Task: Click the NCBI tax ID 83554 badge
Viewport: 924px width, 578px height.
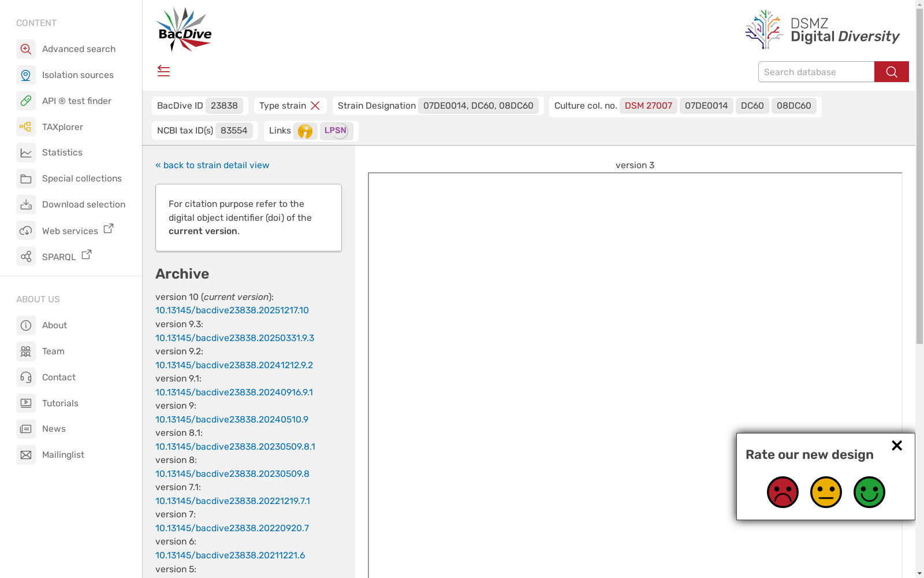Action: [234, 131]
